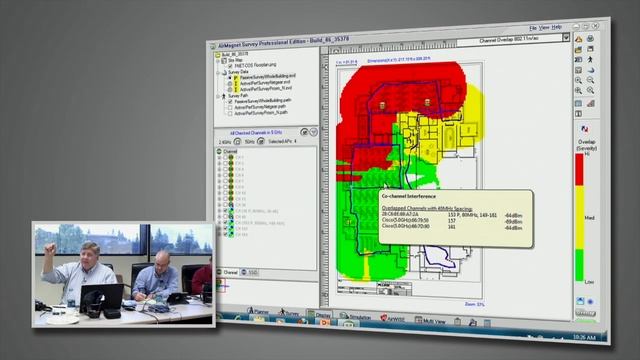Uncheck the 80MHz 36-48 channel checkbox
Screen dimensions: 640x360
[225, 211]
